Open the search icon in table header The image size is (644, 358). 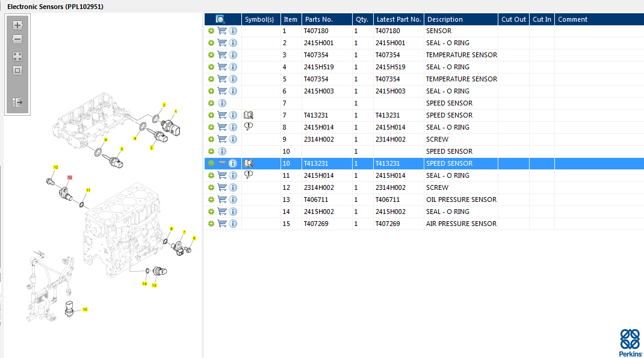220,19
